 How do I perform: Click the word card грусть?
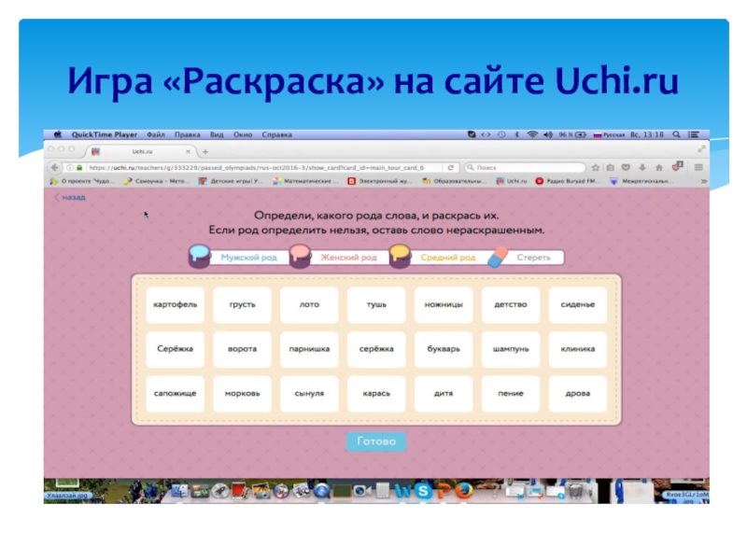tap(242, 304)
